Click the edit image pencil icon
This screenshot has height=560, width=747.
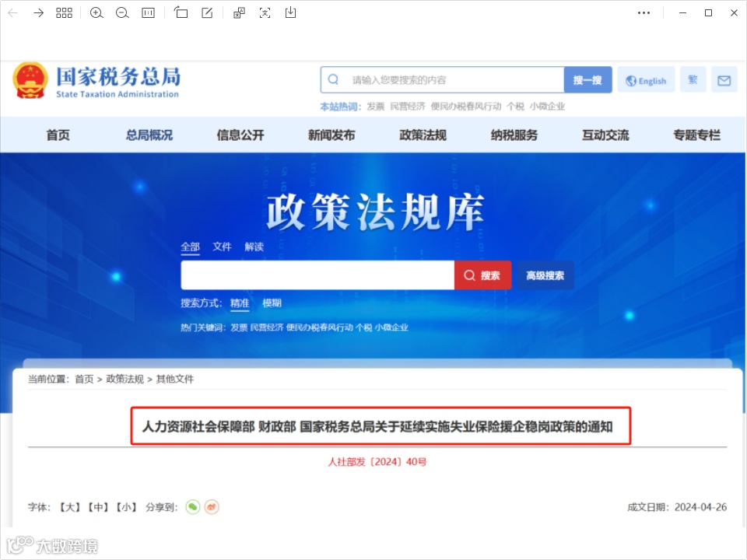click(207, 13)
